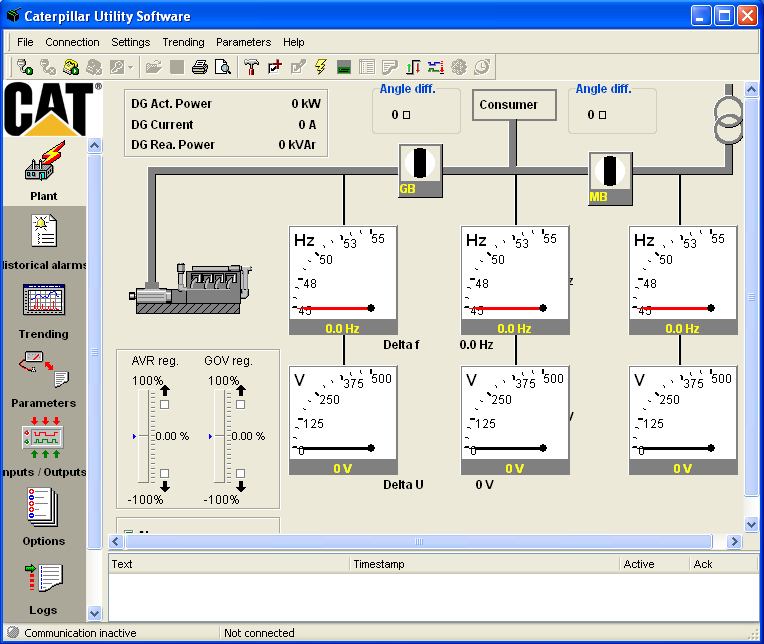The image size is (764, 644).
Task: Open the Trending sidebar panel
Action: pos(44,312)
